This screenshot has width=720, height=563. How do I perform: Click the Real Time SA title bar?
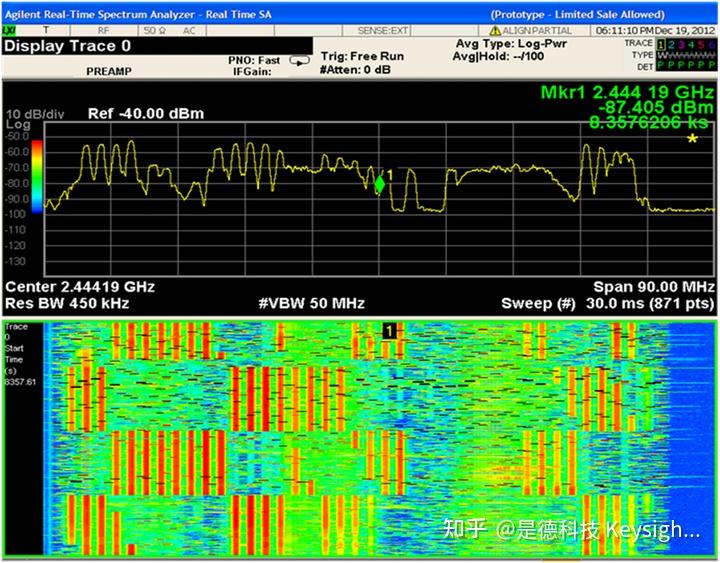360,14
